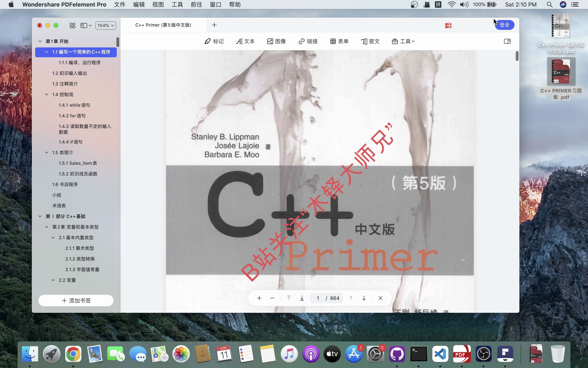Image resolution: width=588 pixels, height=368 pixels.
Task: Select the 链接 link tool
Action: pyautogui.click(x=308, y=41)
